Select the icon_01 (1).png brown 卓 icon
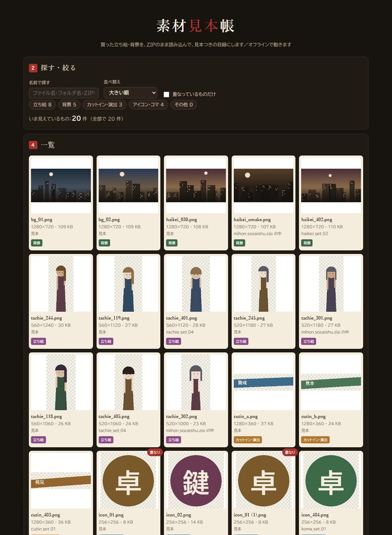 click(264, 481)
